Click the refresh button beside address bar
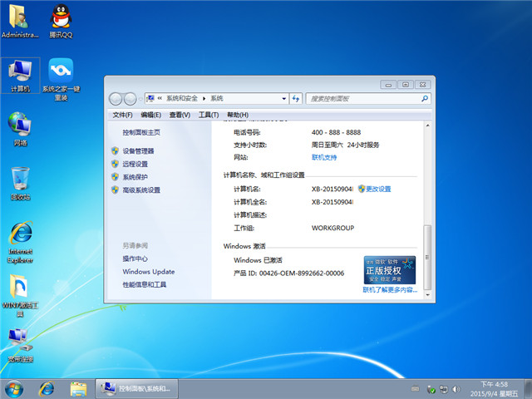 click(296, 99)
